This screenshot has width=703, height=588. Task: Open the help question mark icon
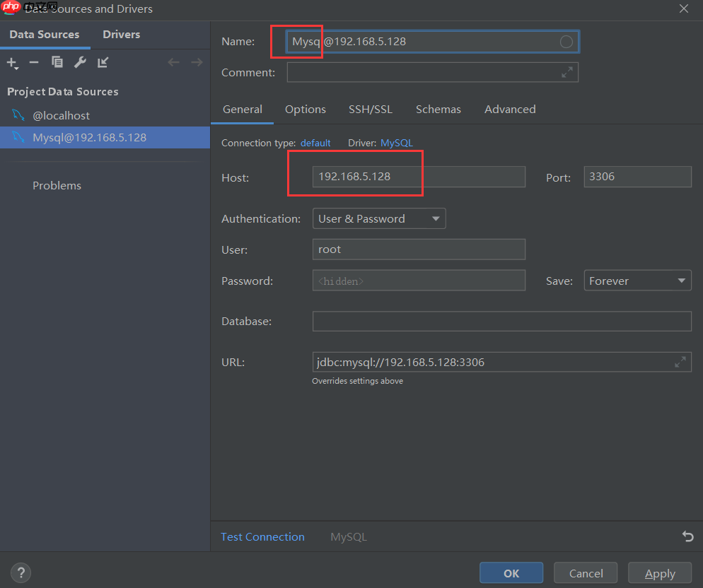pyautogui.click(x=21, y=572)
